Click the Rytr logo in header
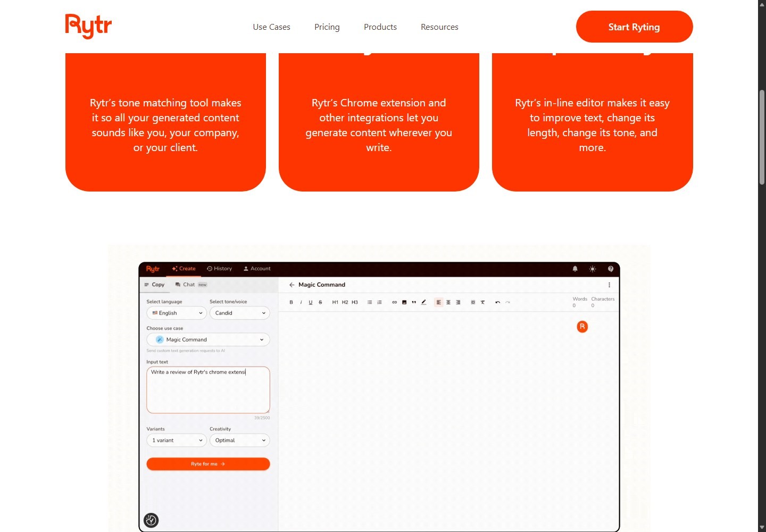The height and width of the screenshot is (532, 766). [88, 26]
